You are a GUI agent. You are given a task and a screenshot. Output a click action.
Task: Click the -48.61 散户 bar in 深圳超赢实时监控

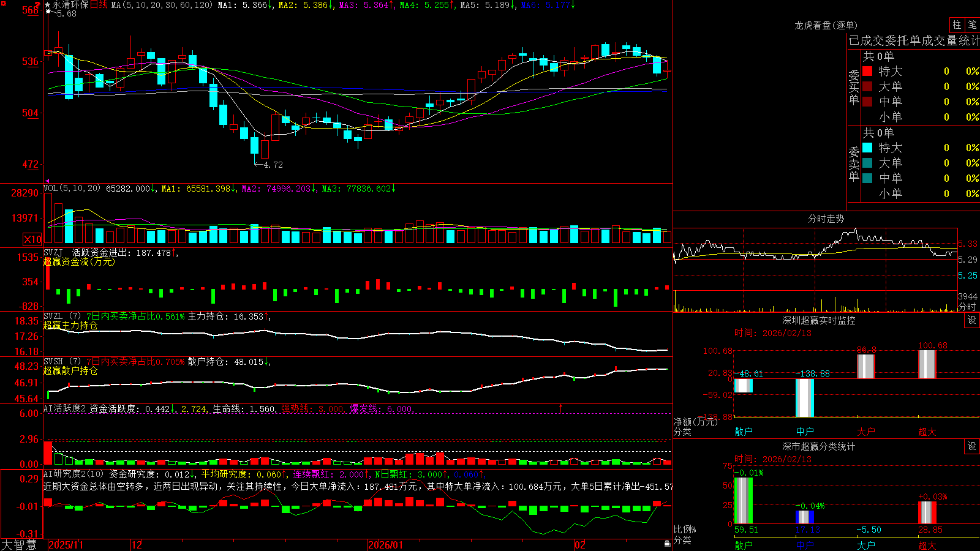(x=744, y=386)
